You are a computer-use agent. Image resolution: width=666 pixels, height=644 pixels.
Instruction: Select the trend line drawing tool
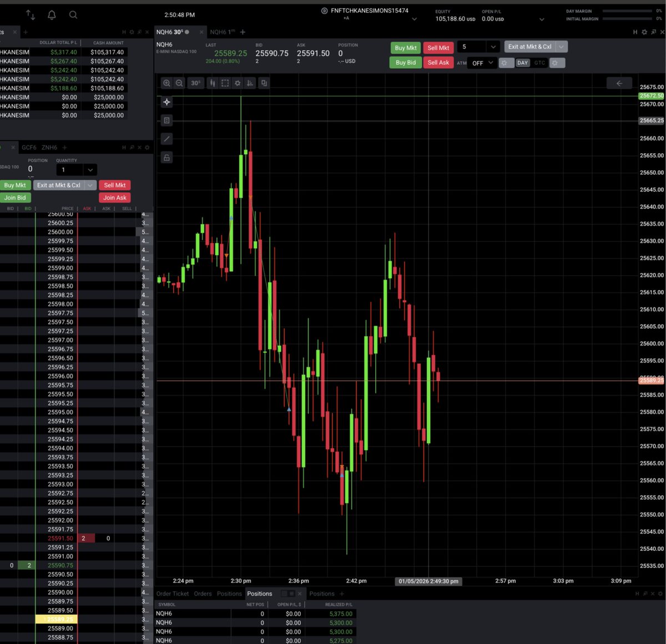167,139
